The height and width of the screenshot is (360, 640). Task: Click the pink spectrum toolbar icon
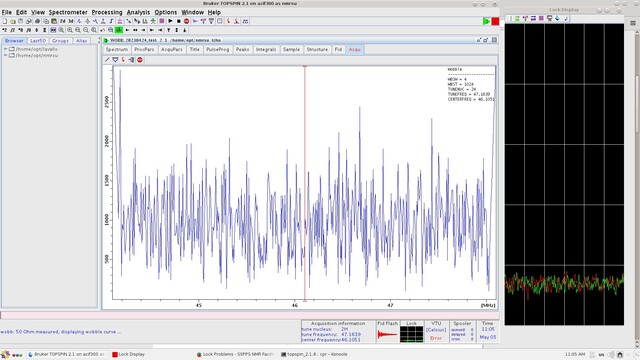coord(120,21)
